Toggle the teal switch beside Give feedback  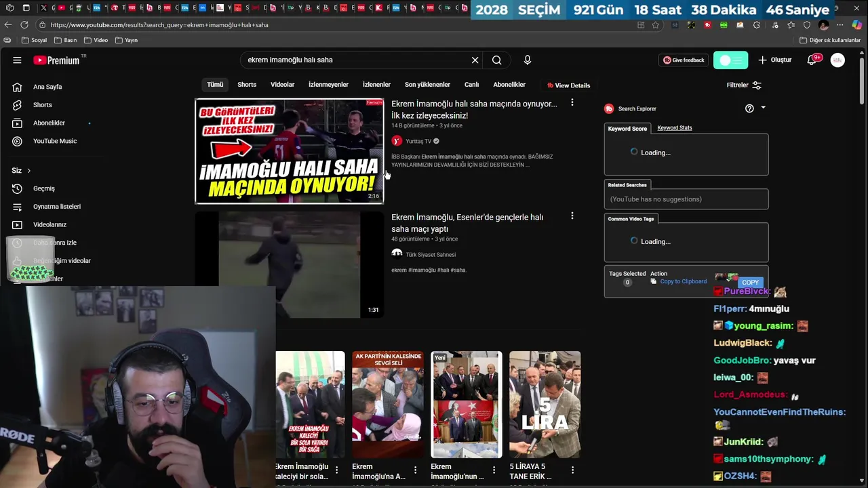coord(730,60)
